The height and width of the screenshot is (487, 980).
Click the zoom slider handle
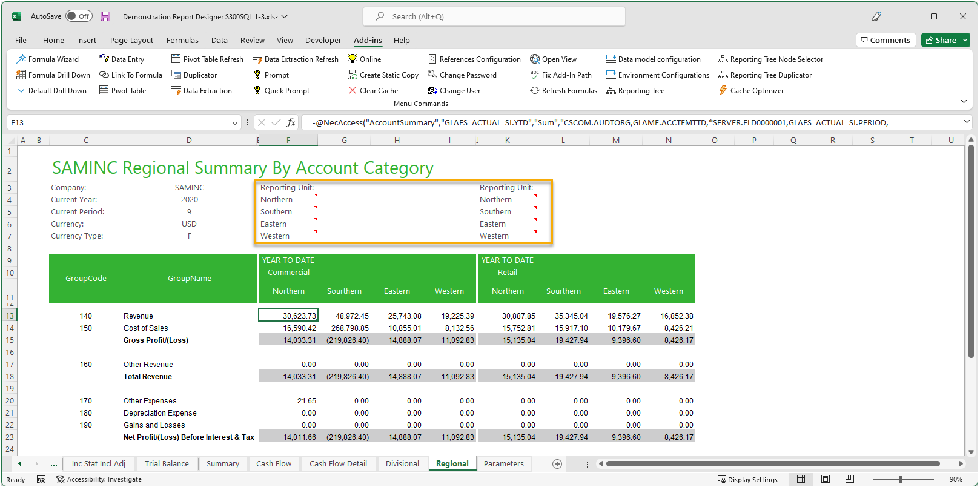point(901,479)
